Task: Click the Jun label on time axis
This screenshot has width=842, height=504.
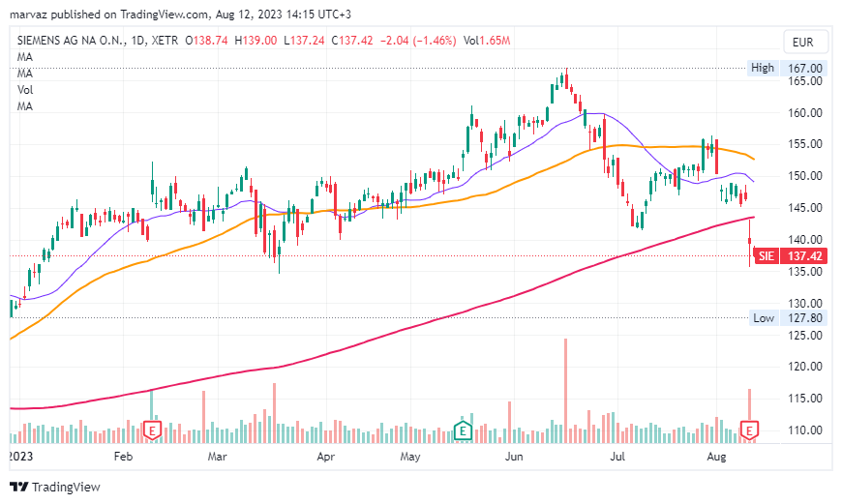Action: coord(514,457)
